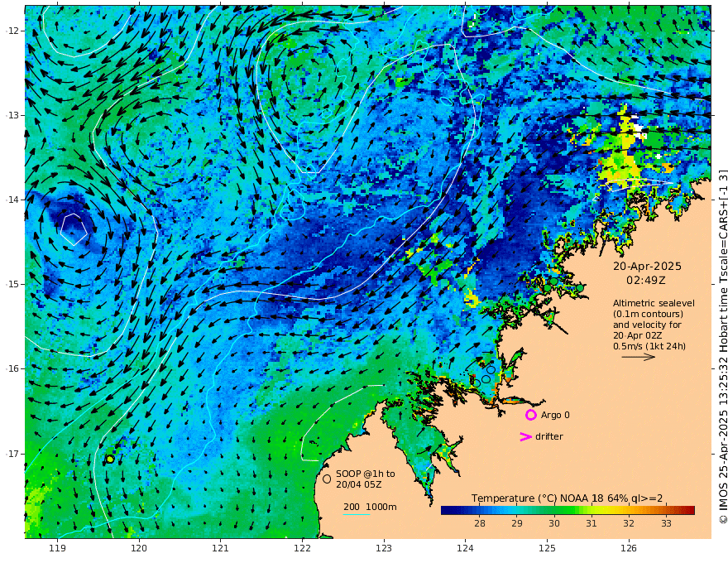Select the "02:49Z" time label
This screenshot has height=563, width=728.
click(646, 281)
